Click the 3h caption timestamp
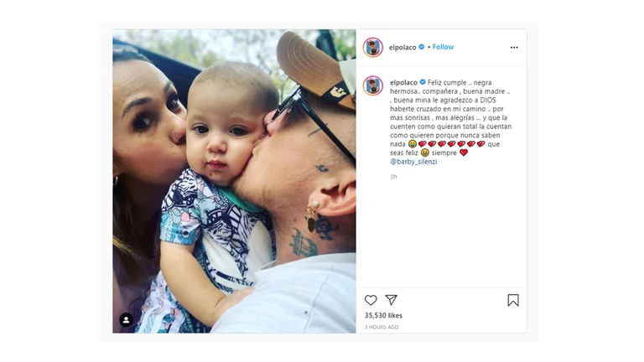The image size is (644, 362). (x=393, y=177)
